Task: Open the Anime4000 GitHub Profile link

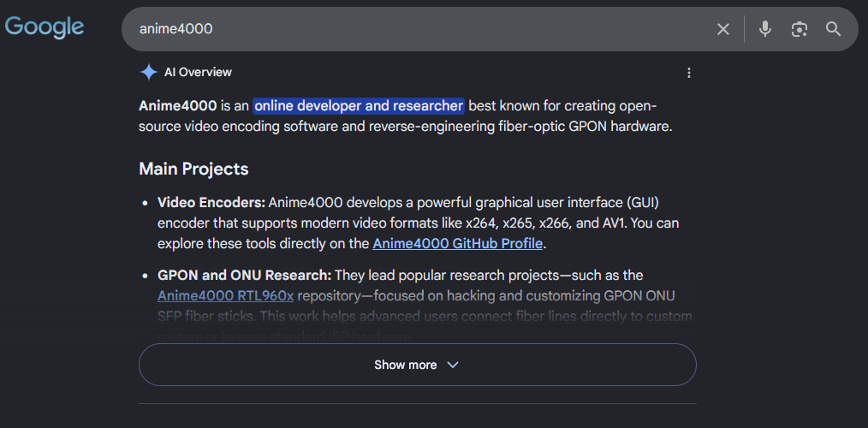Action: click(x=457, y=244)
